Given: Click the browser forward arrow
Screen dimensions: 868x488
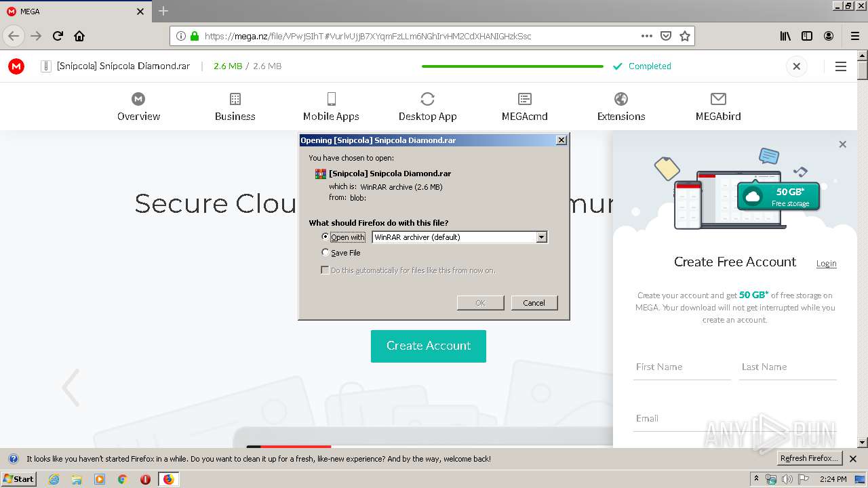Looking at the screenshot, I should pyautogui.click(x=36, y=36).
